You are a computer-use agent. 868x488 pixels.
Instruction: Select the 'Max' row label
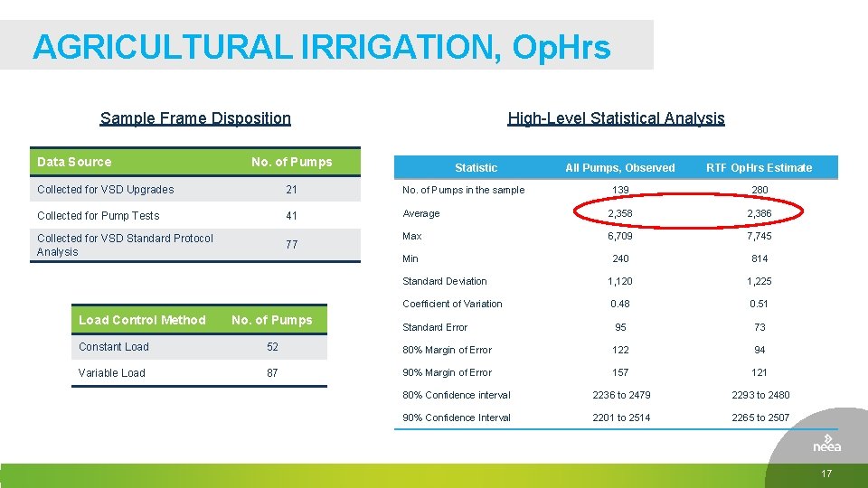coord(412,236)
